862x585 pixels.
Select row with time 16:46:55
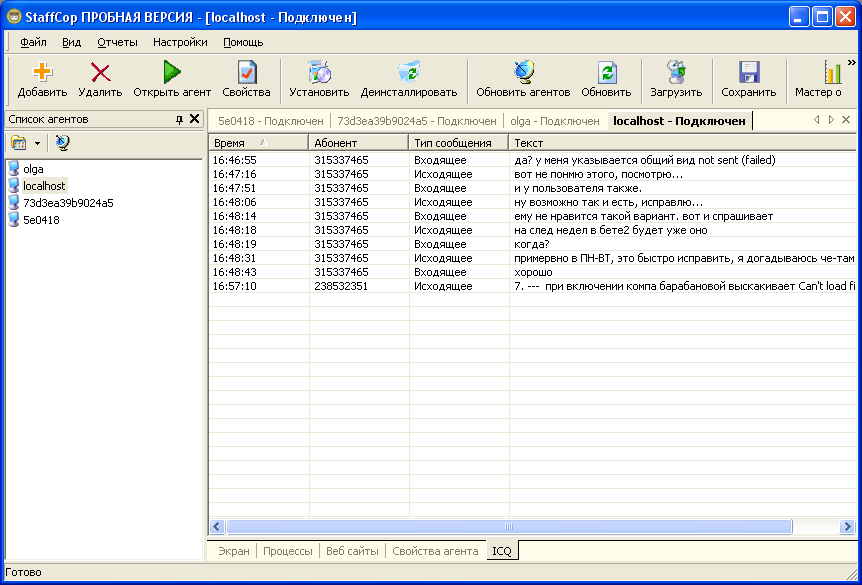[x=532, y=160]
